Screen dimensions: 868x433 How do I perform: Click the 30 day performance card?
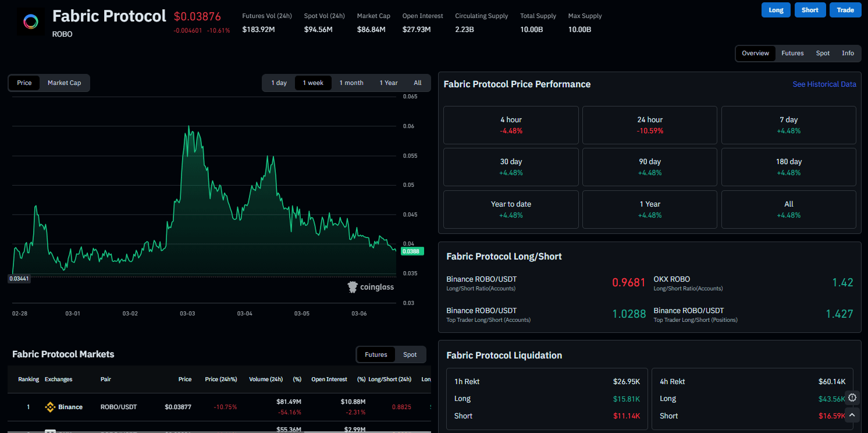coord(511,167)
